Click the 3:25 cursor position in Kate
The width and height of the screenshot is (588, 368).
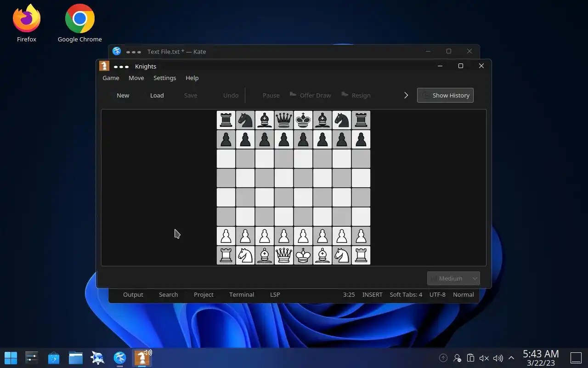click(349, 294)
